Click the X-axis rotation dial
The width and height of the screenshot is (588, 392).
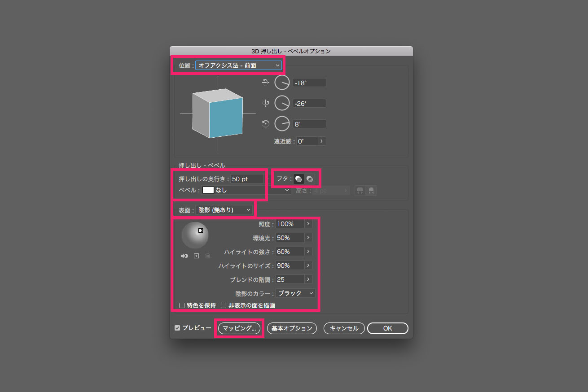click(282, 83)
